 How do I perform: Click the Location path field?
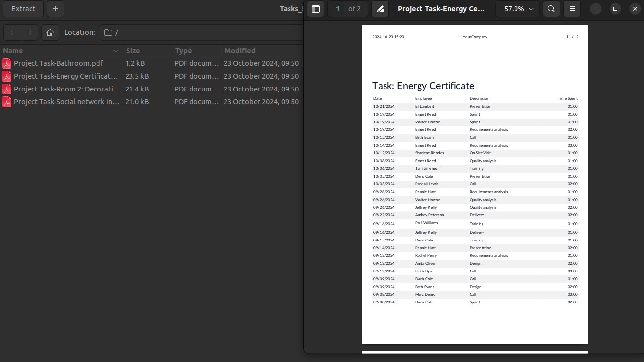coord(201,32)
